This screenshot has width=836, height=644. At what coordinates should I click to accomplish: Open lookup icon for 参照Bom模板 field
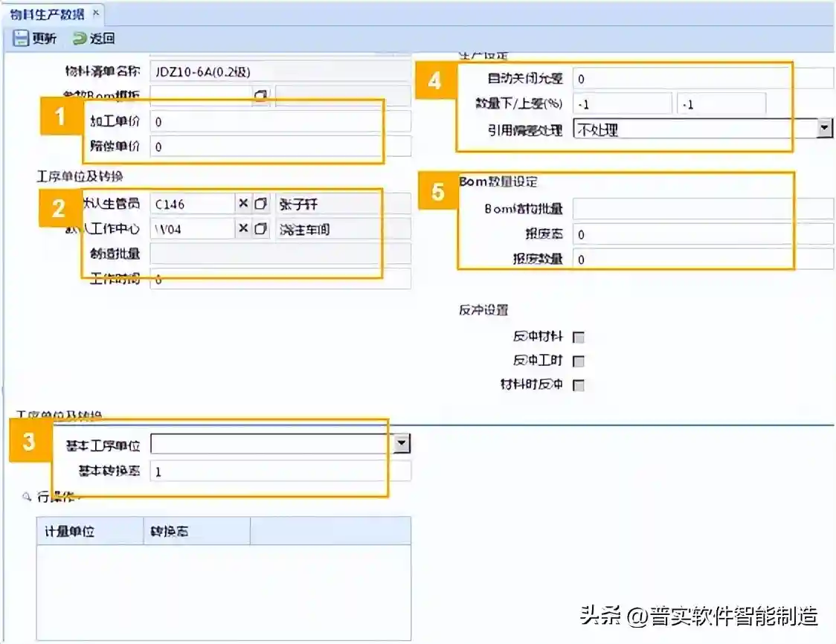coord(260,96)
